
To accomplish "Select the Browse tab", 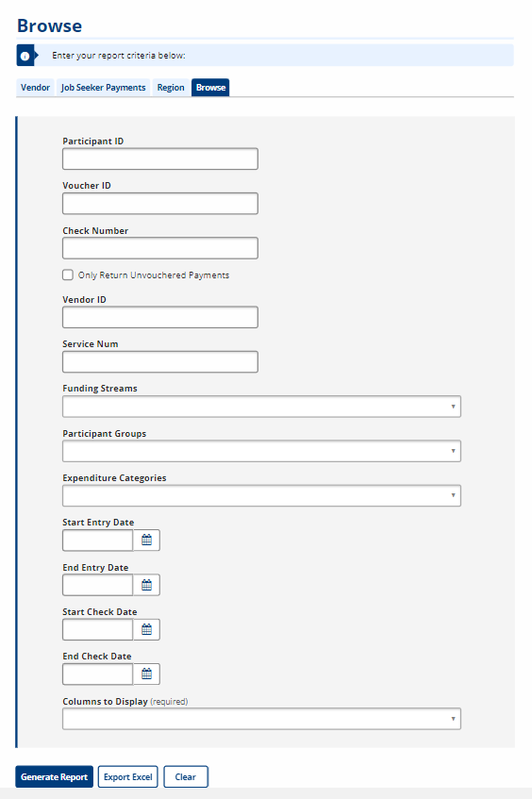I will [x=210, y=88].
